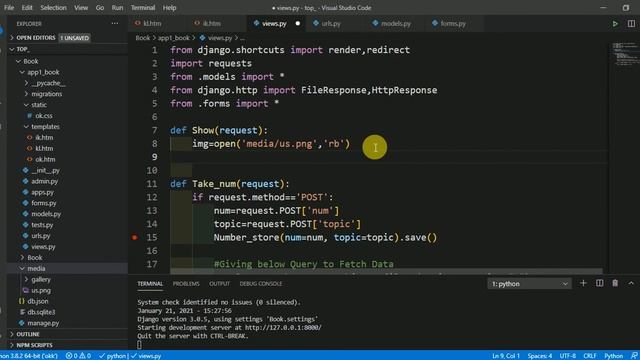Click 'Ln 9, Col 1' in status bar
This screenshot has height=360, width=640.
tap(506, 356)
